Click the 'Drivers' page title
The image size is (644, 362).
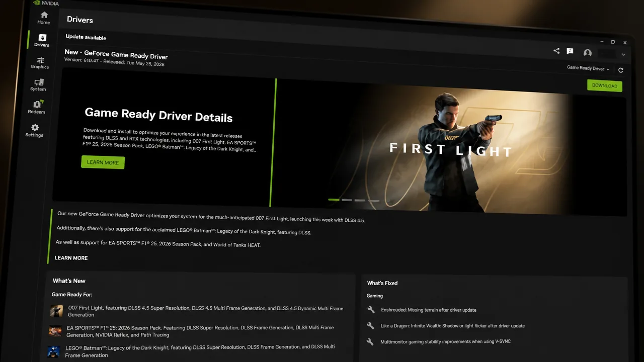[x=80, y=20]
